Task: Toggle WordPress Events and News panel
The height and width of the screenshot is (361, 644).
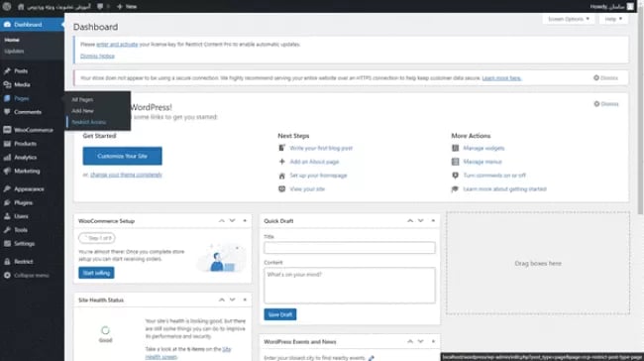Action: pos(433,342)
